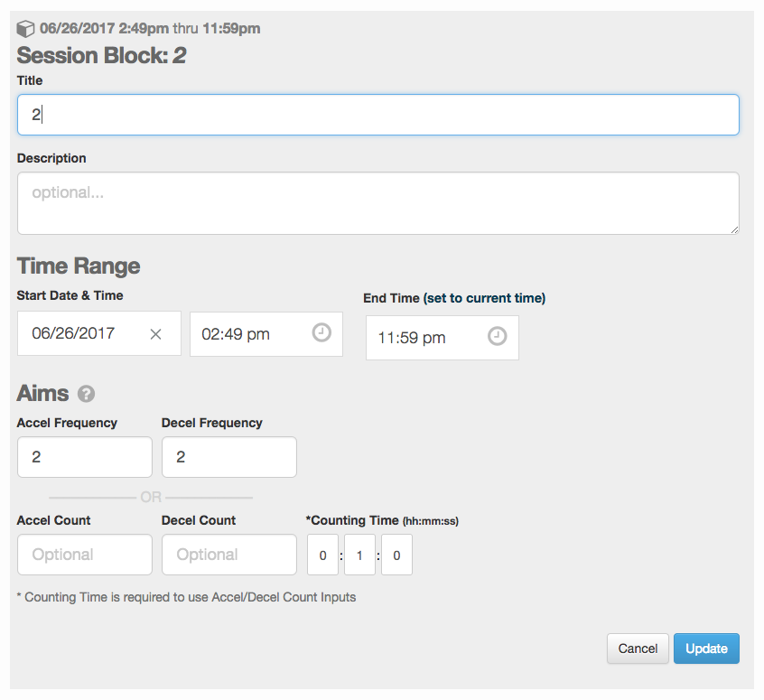Click the optional Accel Count input
Viewport: 764px width, 700px height.
tap(84, 555)
